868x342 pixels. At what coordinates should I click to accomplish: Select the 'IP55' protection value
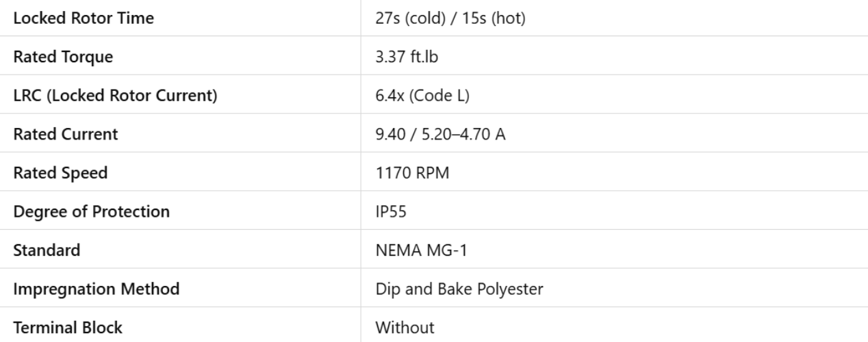[x=391, y=212]
